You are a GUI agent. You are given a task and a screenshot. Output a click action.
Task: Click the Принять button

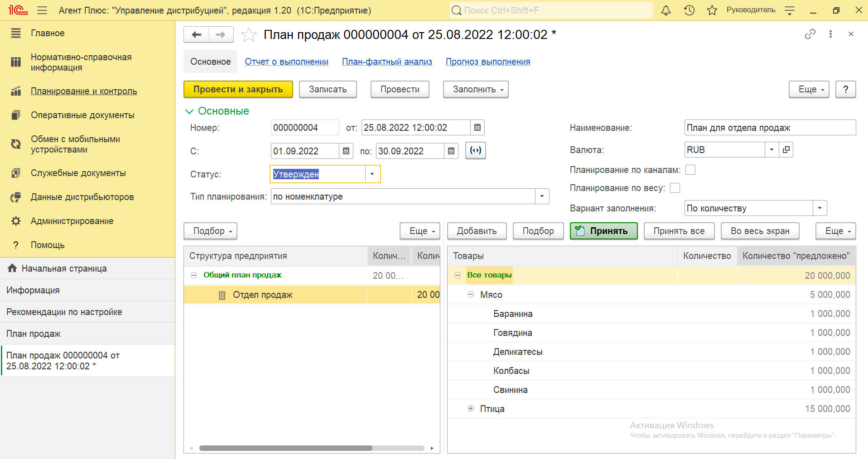click(603, 231)
